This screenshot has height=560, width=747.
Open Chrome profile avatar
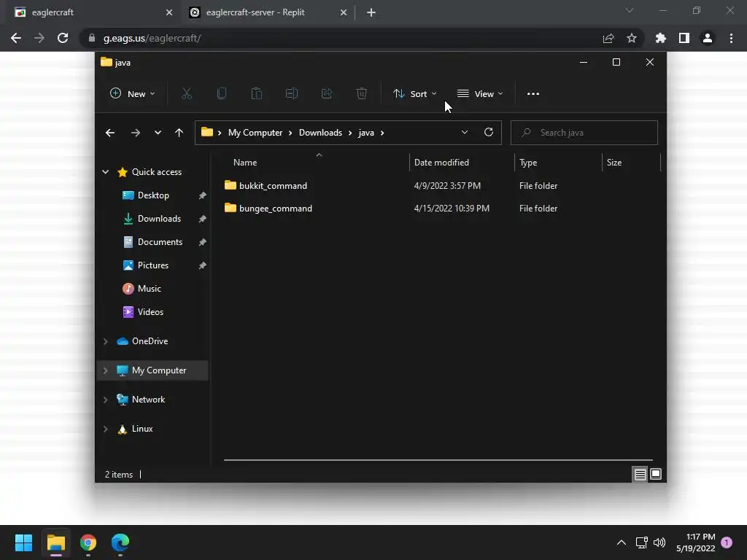(708, 38)
